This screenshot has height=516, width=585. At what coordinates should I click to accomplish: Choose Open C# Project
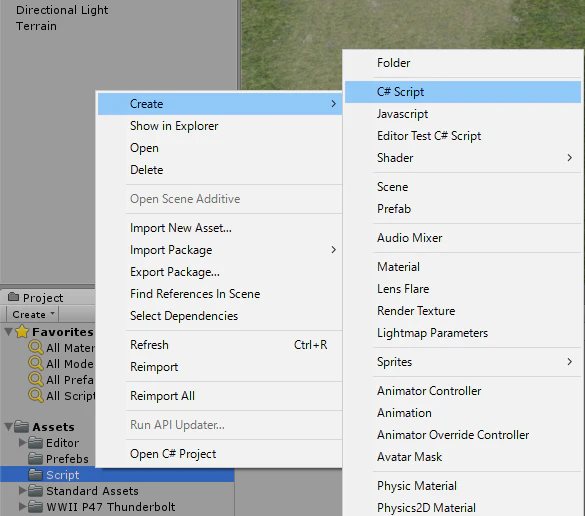coord(220,454)
